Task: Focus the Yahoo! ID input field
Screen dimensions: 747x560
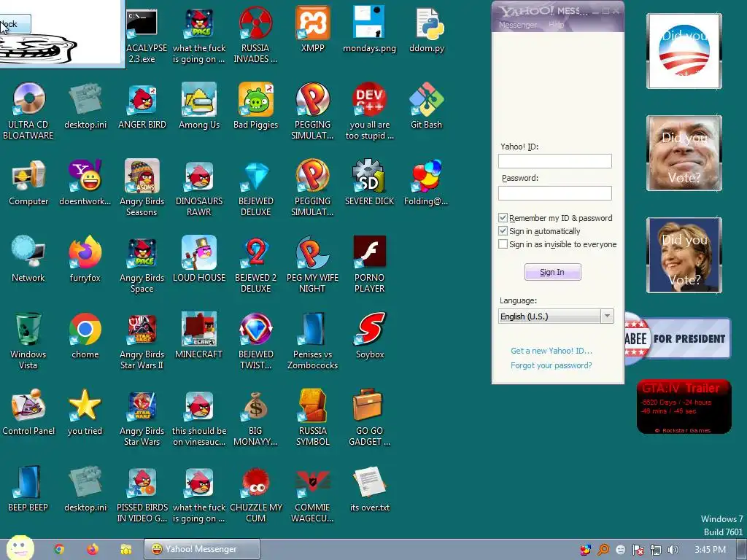Action: 555,161
